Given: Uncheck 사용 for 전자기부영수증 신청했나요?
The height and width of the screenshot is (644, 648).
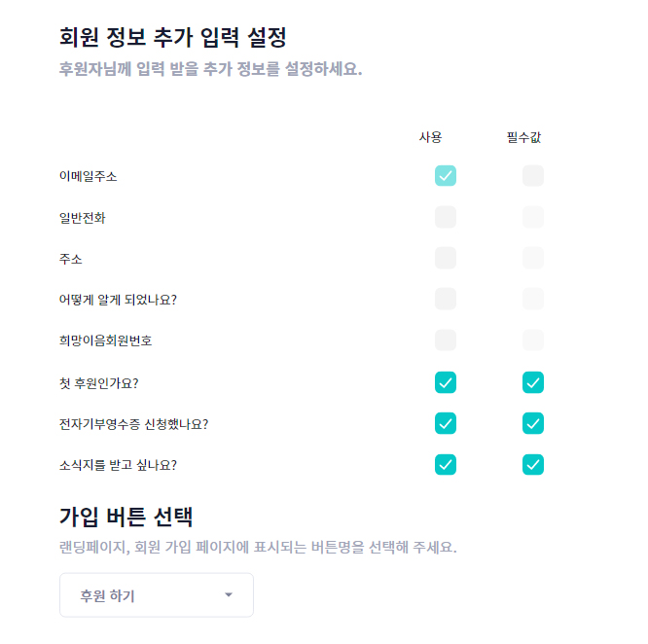Looking at the screenshot, I should [x=446, y=423].
